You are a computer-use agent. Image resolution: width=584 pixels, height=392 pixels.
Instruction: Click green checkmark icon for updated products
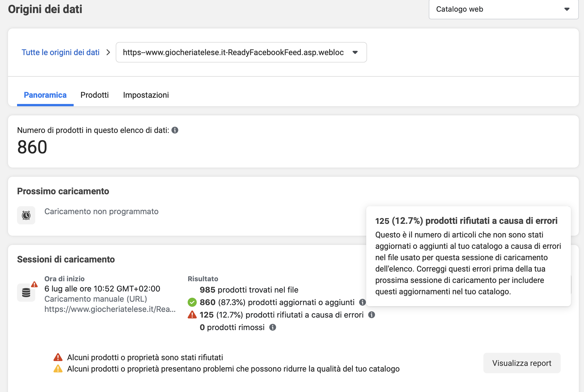(192, 302)
